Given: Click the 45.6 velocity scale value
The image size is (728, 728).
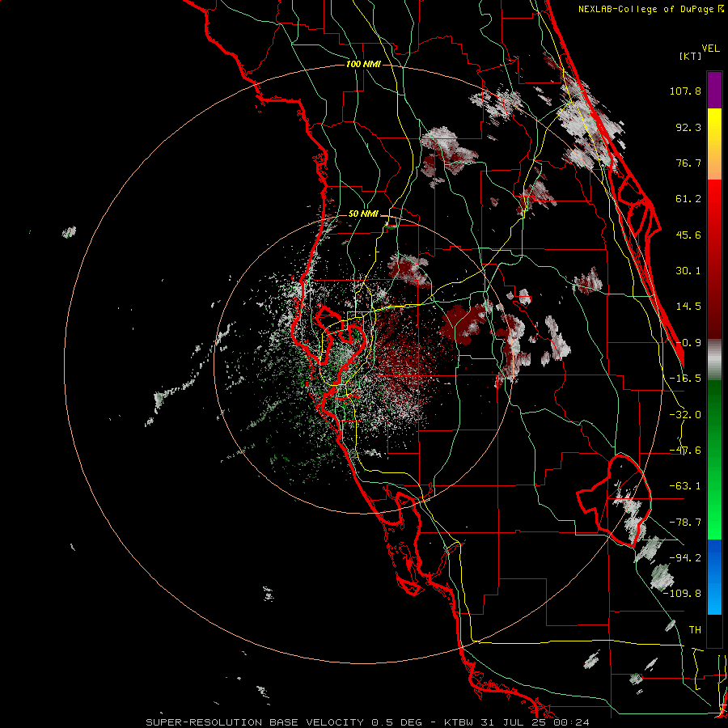Looking at the screenshot, I should click(x=688, y=235).
